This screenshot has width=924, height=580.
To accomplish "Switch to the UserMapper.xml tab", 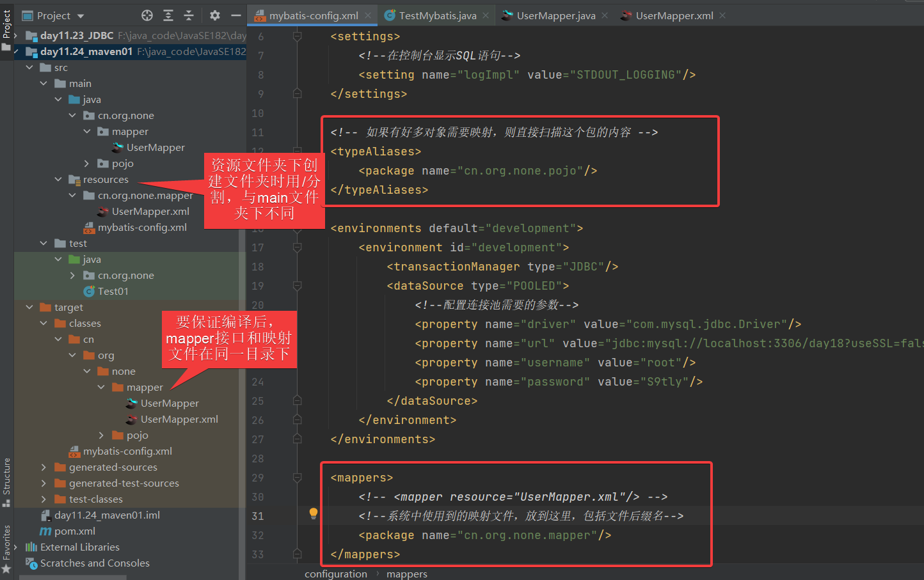I will pos(674,15).
